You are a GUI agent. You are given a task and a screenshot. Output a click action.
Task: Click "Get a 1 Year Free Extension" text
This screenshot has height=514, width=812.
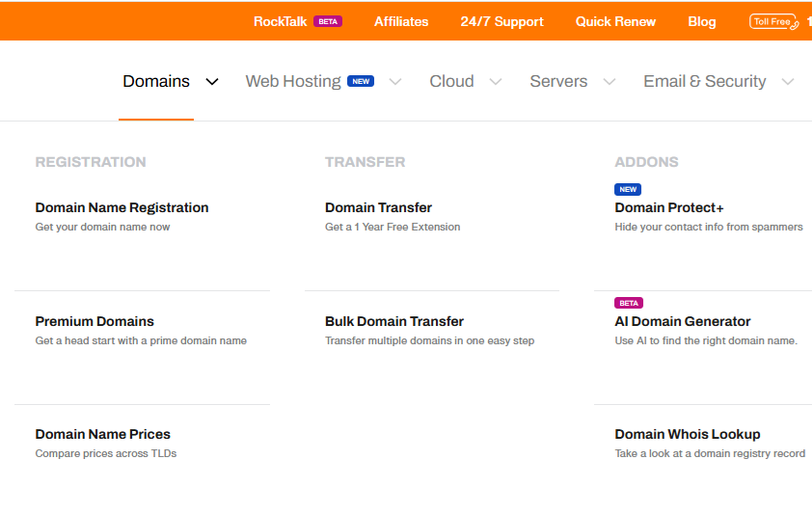(x=392, y=227)
